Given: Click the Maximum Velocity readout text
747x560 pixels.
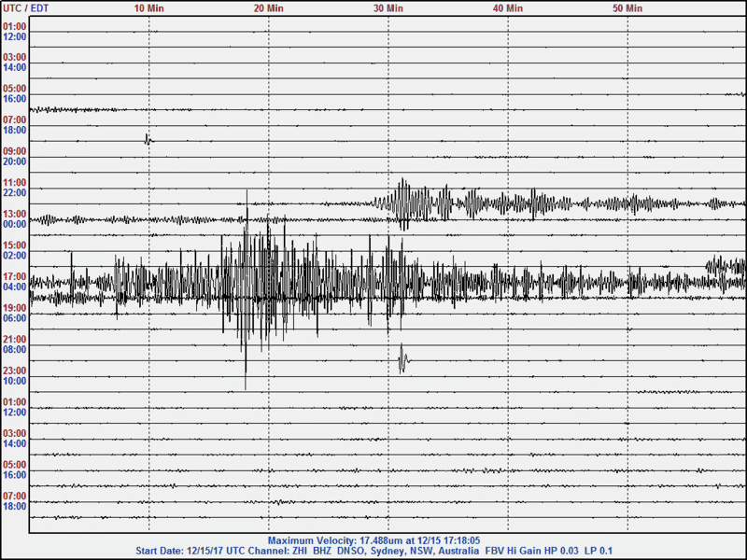Looking at the screenshot, I should point(373,540).
